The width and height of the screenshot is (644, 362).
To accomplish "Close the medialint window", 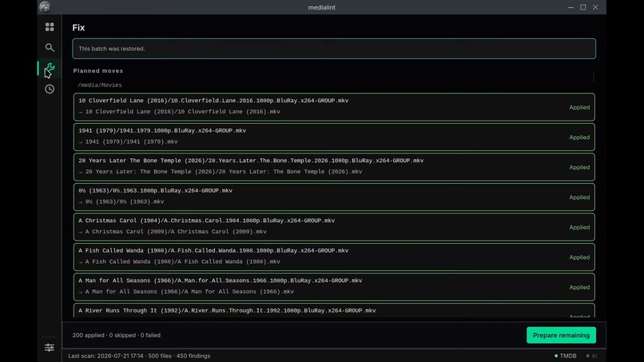I will [595, 7].
